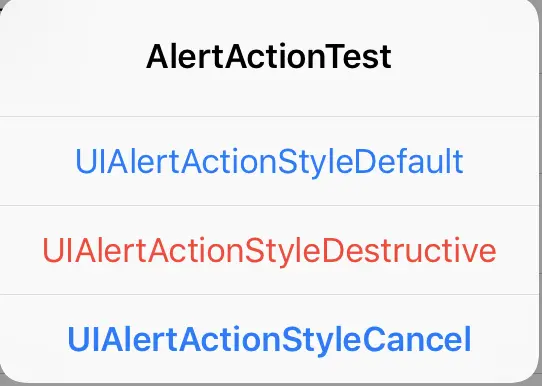Confirm with the UIAlertActionStyleDefault option
The image size is (542, 386).
point(269,161)
